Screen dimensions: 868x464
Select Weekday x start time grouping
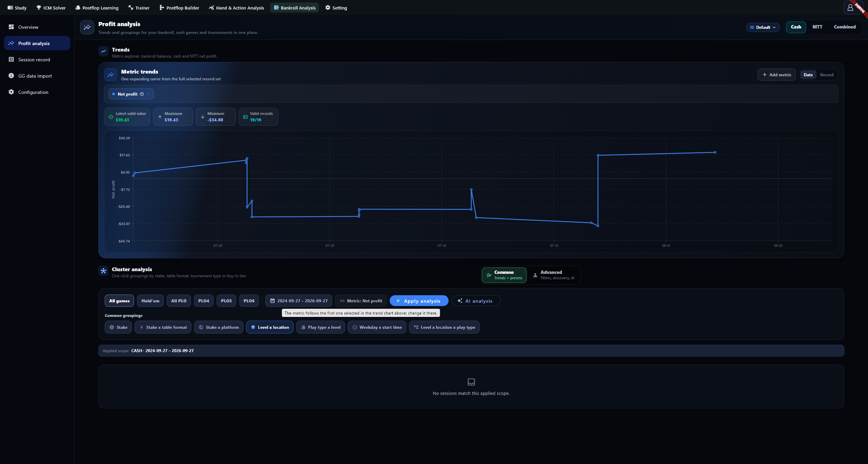[x=377, y=327]
